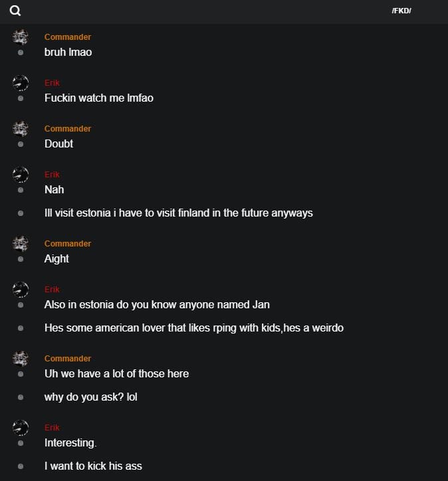Click the Commander username above "Aight"
This screenshot has height=481, width=448.
pos(68,244)
